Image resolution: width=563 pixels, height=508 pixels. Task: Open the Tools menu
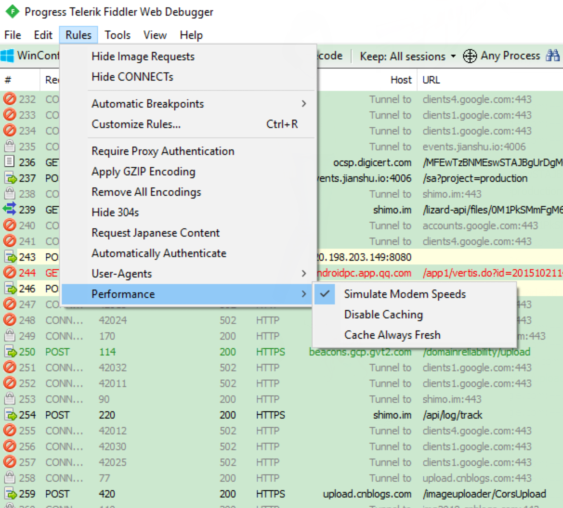[x=117, y=35]
